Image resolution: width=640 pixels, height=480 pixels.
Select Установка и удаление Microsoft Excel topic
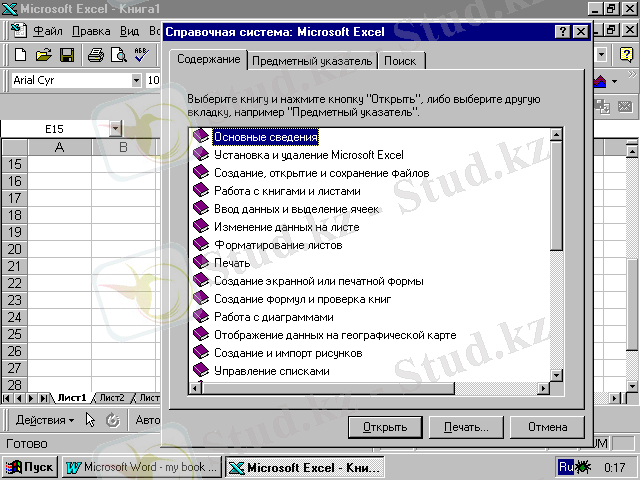pos(309,155)
